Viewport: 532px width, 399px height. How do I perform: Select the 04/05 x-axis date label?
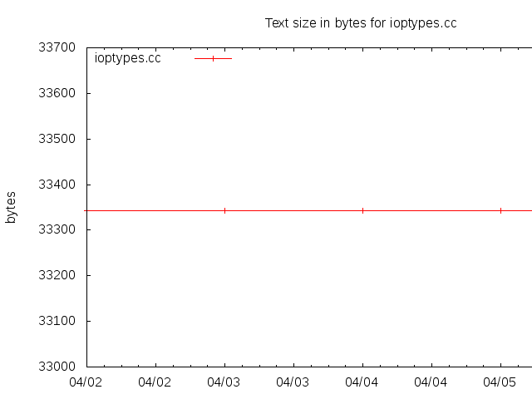[x=500, y=382]
